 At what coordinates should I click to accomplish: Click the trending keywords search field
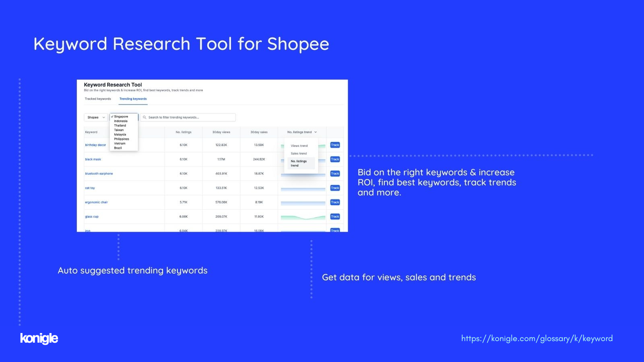[x=188, y=117]
